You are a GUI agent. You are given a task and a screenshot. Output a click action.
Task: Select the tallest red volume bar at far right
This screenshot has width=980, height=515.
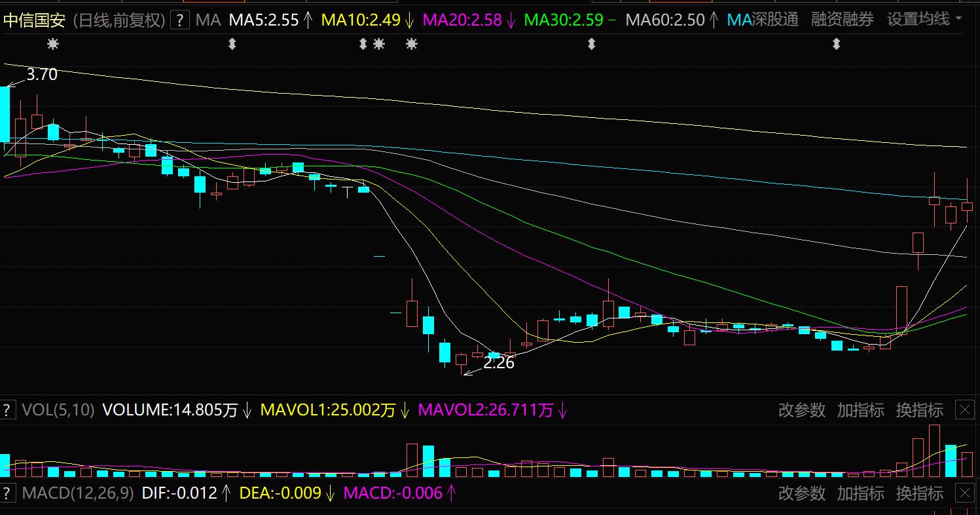(x=934, y=451)
